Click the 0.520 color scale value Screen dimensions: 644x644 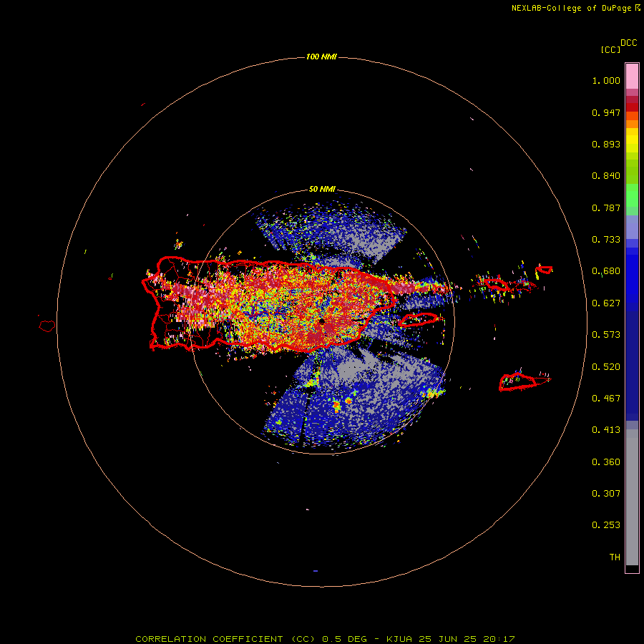[x=606, y=367]
